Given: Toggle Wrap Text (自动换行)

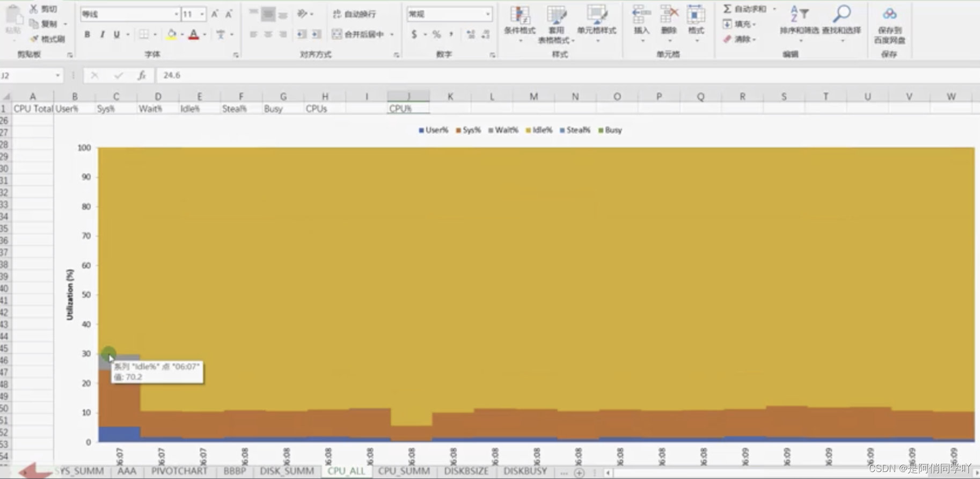Looking at the screenshot, I should pyautogui.click(x=354, y=14).
